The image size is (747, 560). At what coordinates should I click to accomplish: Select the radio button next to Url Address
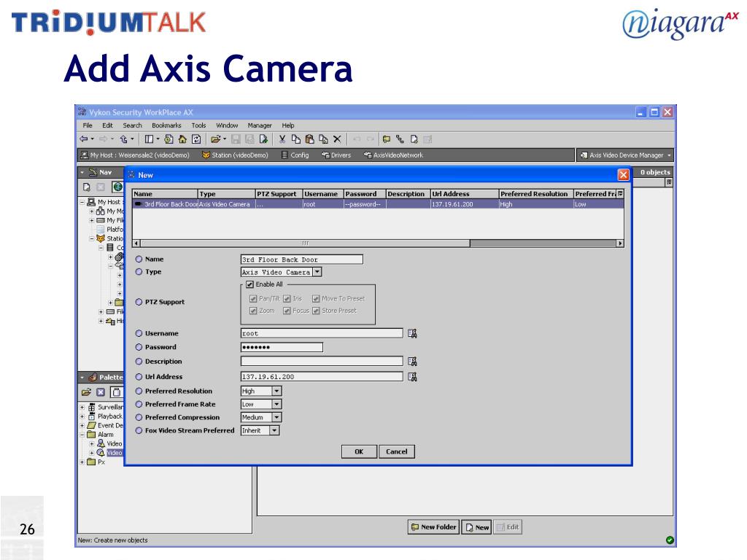click(139, 377)
